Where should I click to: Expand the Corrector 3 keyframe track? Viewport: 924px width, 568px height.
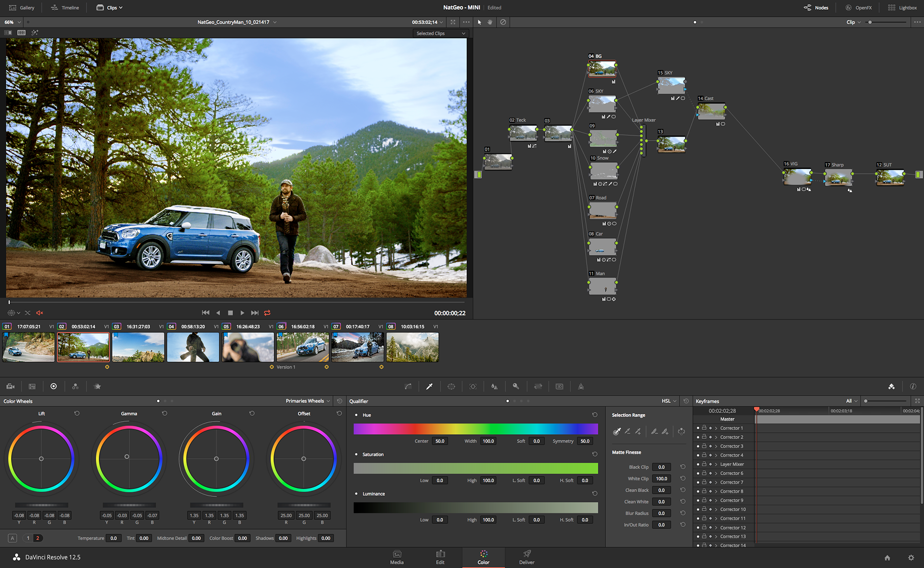[716, 446]
